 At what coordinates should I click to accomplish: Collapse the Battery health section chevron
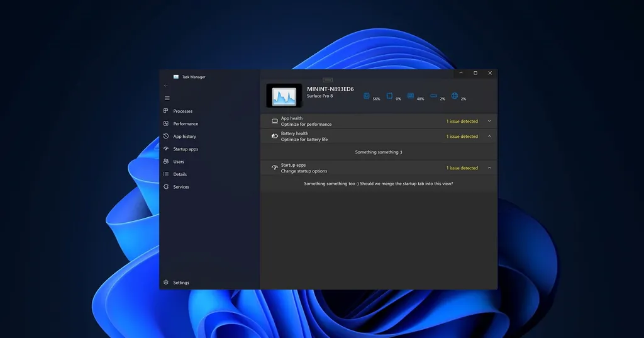489,136
